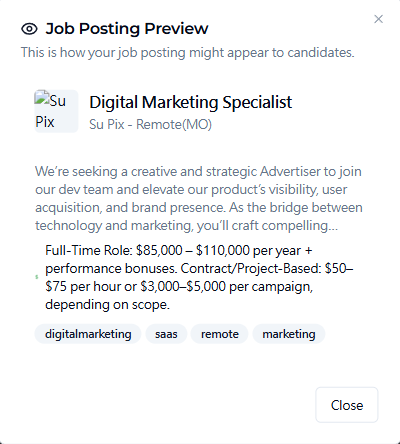Close the dialog with the X icon
Screen dimensions: 400x444
coord(378,19)
